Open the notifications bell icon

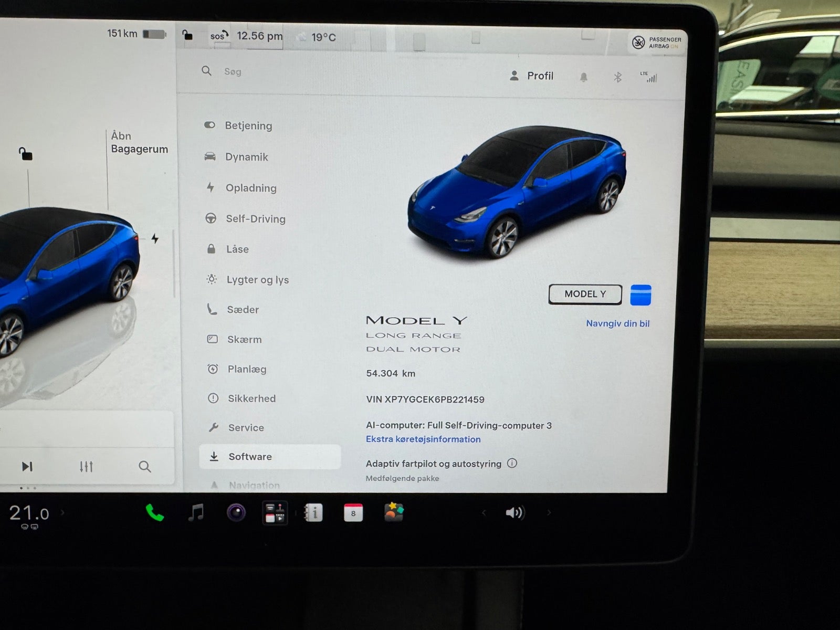[x=583, y=77]
